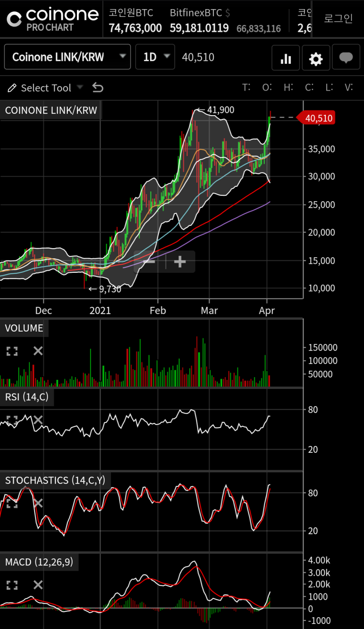Select the MACD (12,26,9) label
The image size is (364, 629).
39,562
